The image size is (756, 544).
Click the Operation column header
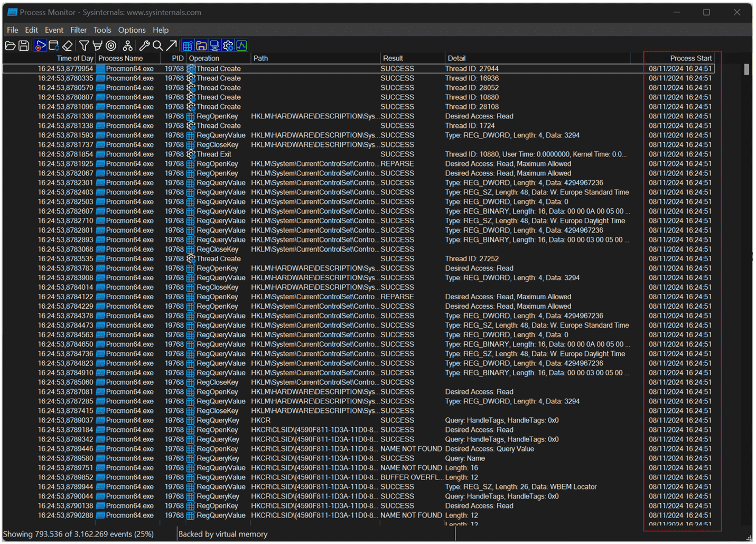point(218,58)
